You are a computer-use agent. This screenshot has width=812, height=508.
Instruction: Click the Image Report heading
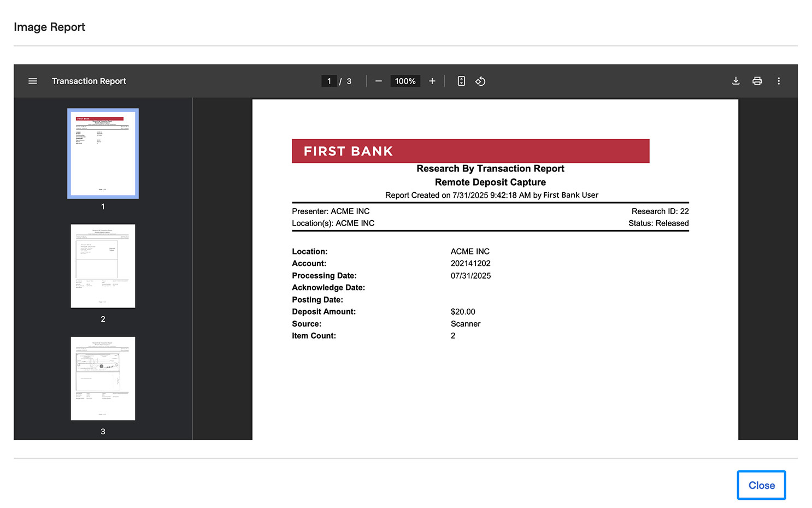(50, 27)
